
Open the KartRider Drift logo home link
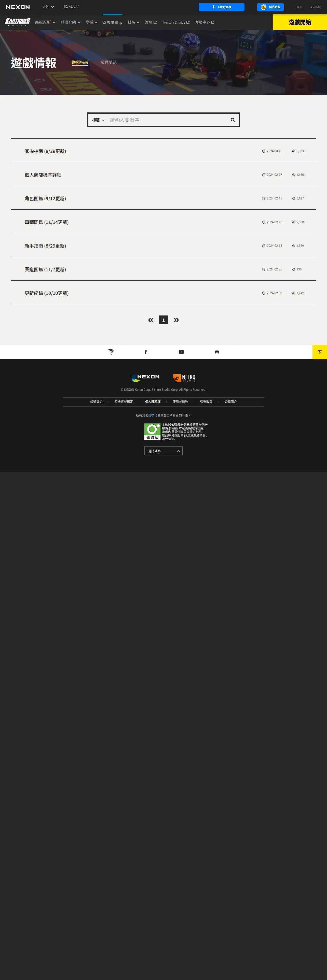(18, 22)
